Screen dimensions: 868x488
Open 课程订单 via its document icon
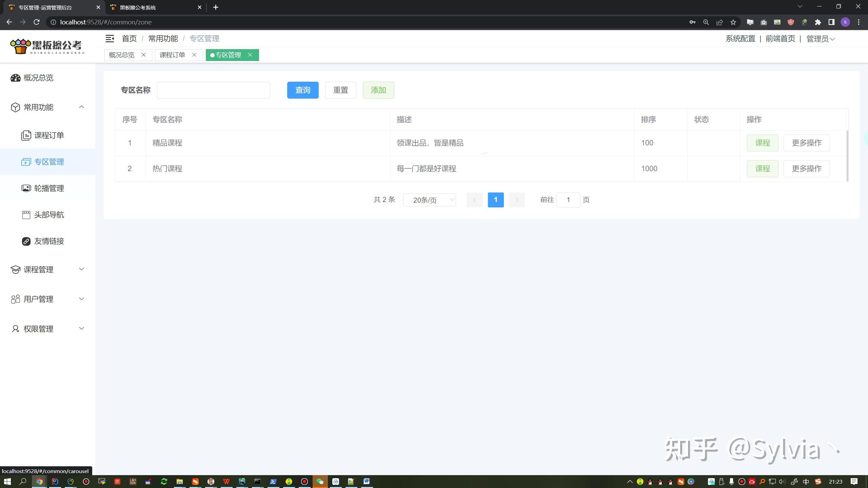coord(26,135)
